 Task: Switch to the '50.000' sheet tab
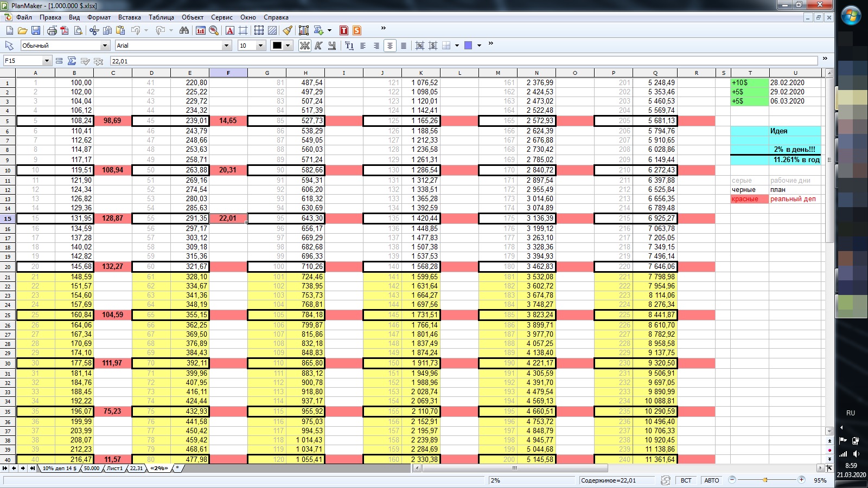pos(91,468)
